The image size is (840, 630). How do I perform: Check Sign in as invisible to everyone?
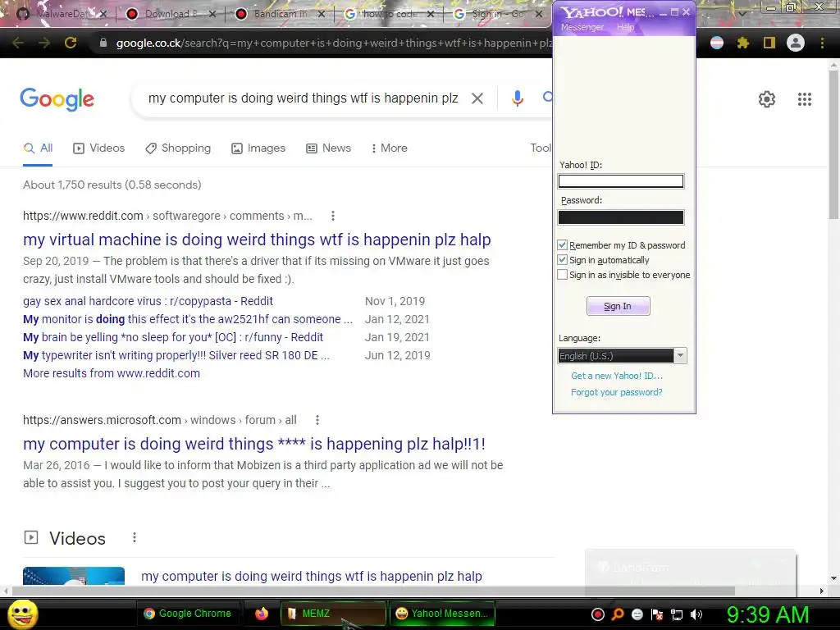tap(562, 275)
